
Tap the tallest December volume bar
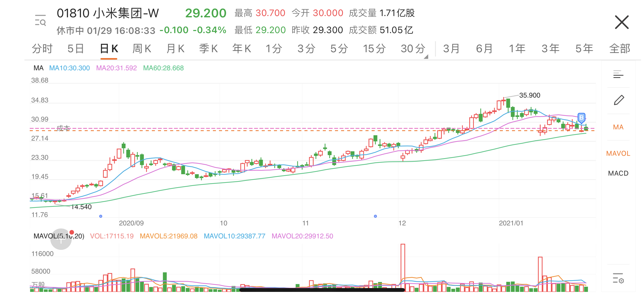(403, 267)
